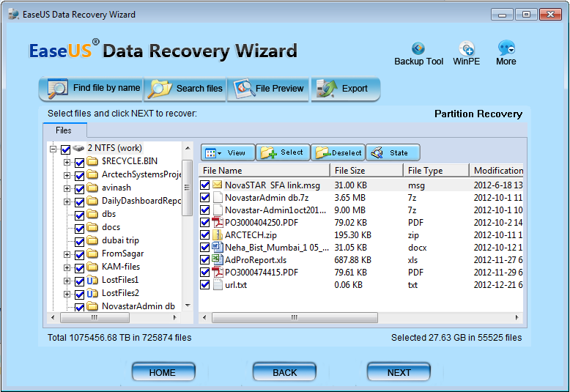Click the dbs folder icon

click(92, 214)
